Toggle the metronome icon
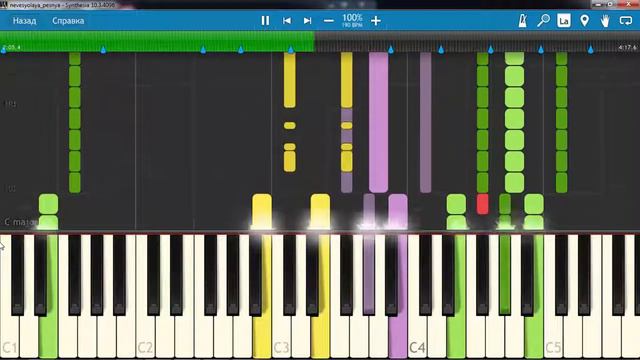This screenshot has width=640, height=360. tap(522, 20)
